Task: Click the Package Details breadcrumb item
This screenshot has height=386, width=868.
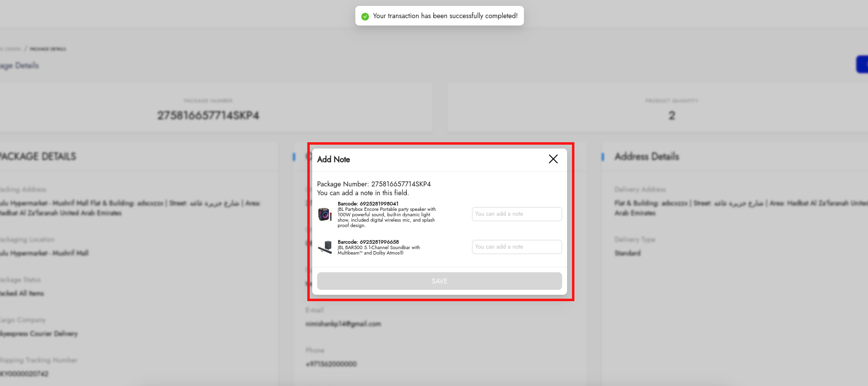Action: click(x=48, y=49)
